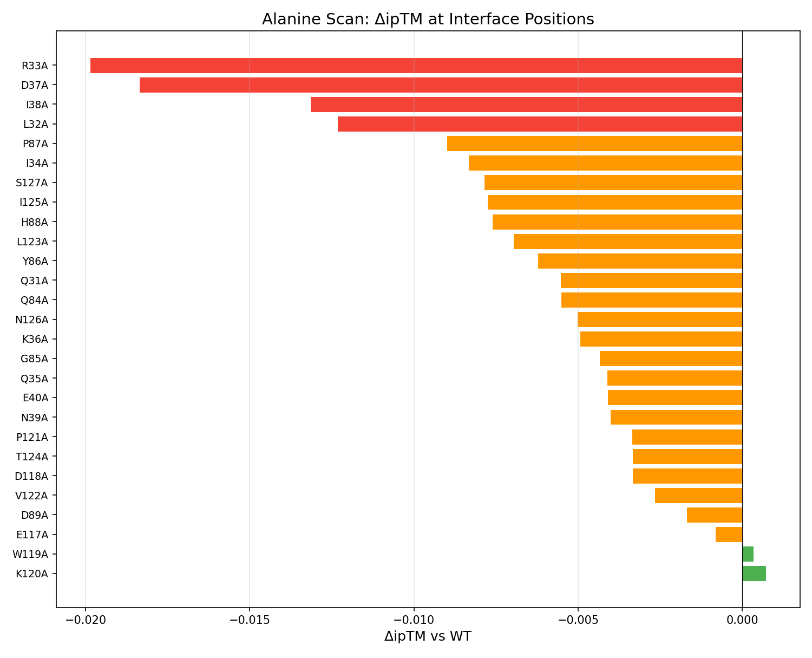This screenshot has height=658, width=812.
Task: Click the −0.010 x-axis tick label
Action: tap(414, 619)
